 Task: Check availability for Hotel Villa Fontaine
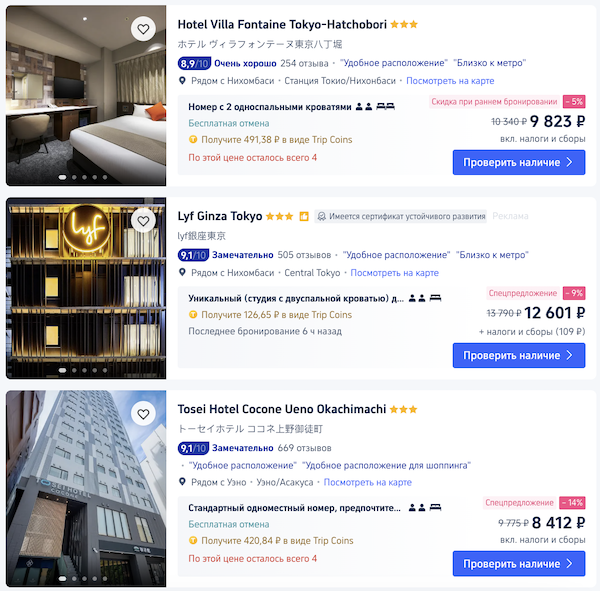tap(519, 162)
